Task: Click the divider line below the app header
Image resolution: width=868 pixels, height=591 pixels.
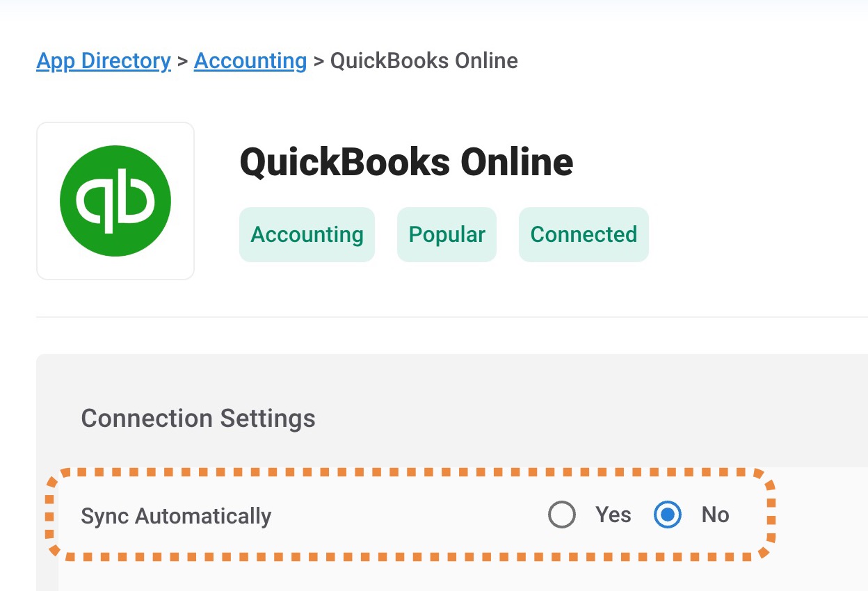Action: [x=452, y=317]
